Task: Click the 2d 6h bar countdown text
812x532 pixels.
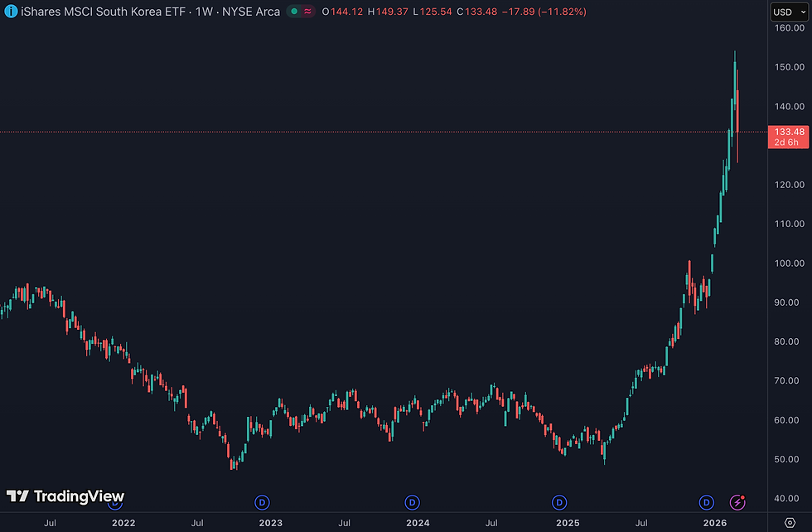Action: tap(786, 142)
